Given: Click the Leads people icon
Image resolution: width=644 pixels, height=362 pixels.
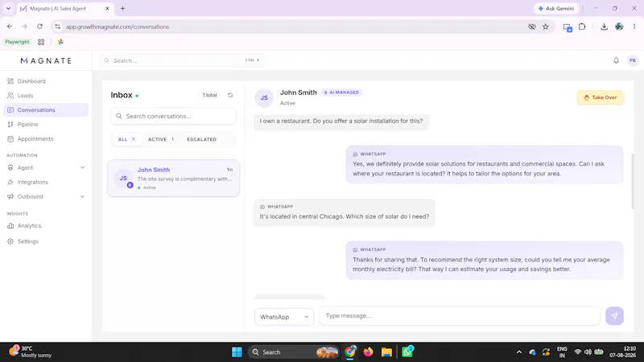Looking at the screenshot, I should click(10, 96).
